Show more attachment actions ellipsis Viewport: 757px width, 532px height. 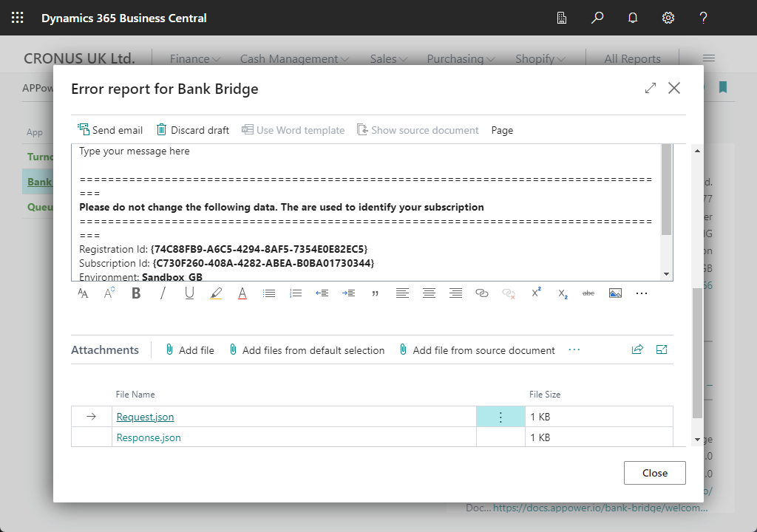(574, 350)
